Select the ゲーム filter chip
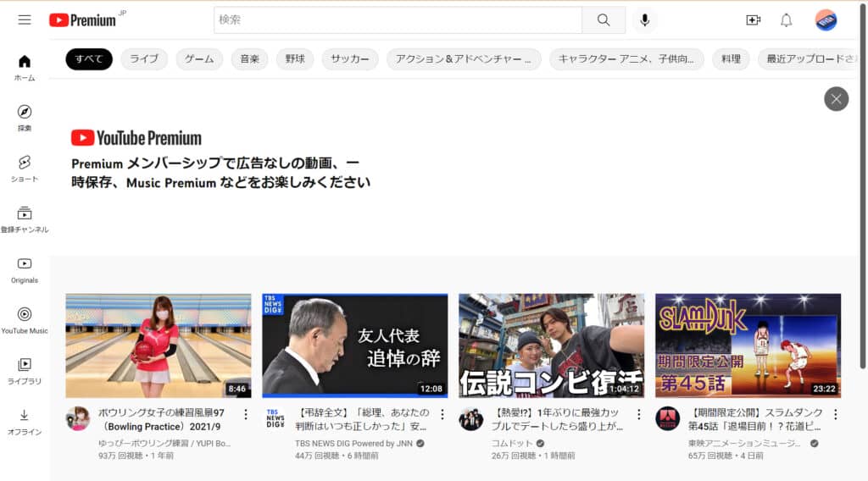Image resolution: width=868 pixels, height=481 pixels. pos(199,58)
